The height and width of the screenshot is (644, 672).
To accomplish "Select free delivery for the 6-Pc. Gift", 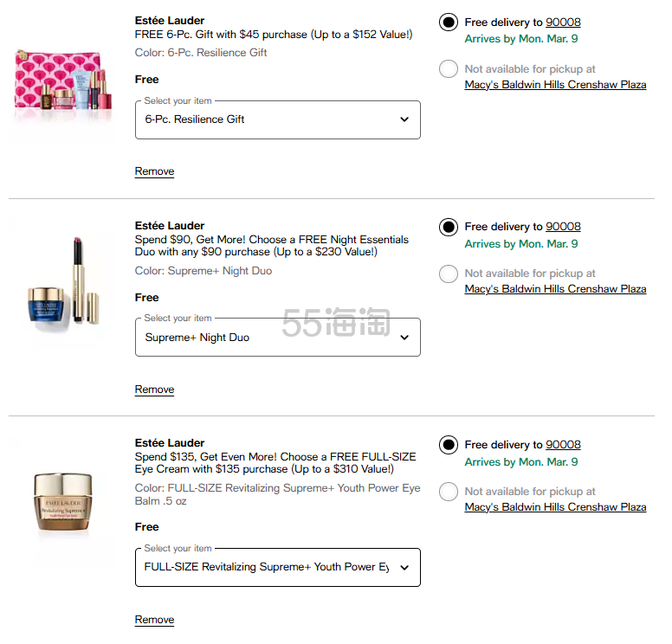I will point(449,23).
